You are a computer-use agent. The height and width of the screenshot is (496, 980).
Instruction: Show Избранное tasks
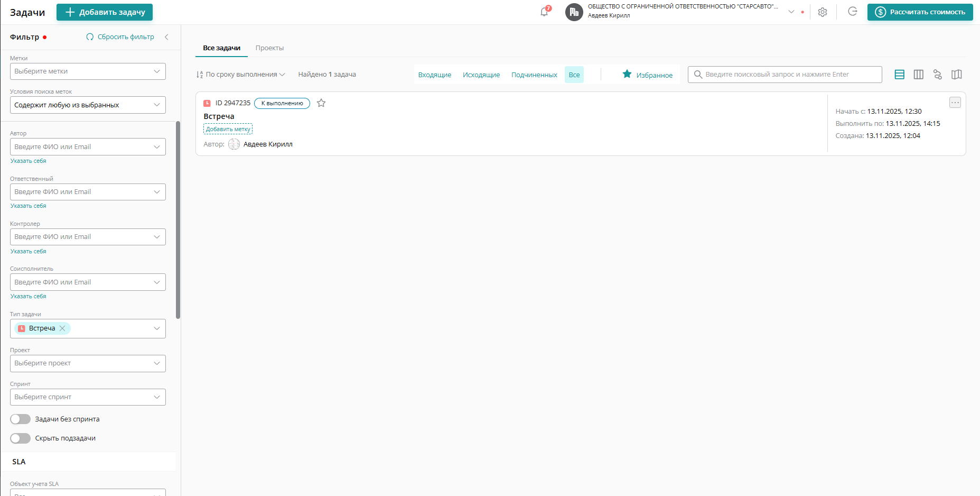tap(648, 75)
